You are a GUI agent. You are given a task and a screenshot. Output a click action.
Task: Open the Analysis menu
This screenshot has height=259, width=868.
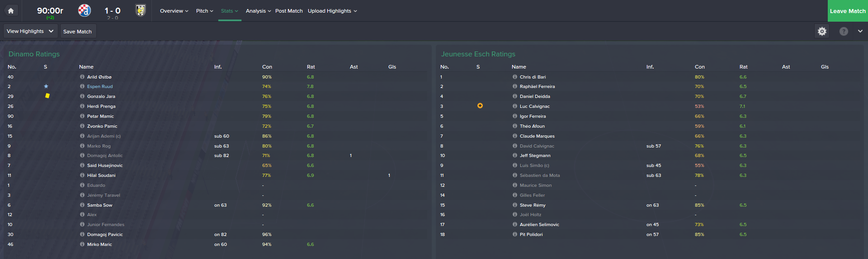[258, 11]
